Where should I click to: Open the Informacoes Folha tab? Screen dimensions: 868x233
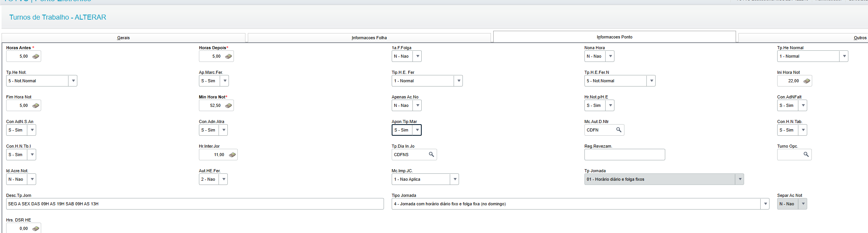(x=369, y=38)
